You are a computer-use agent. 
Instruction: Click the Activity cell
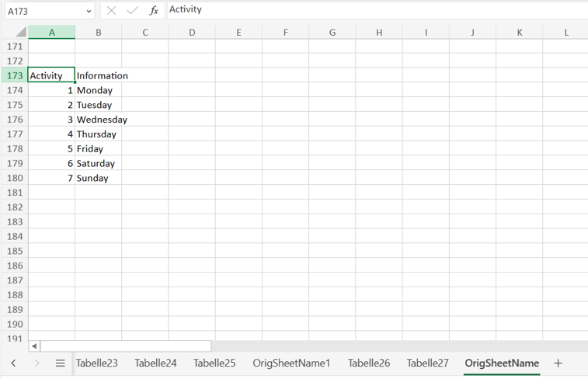(x=51, y=76)
